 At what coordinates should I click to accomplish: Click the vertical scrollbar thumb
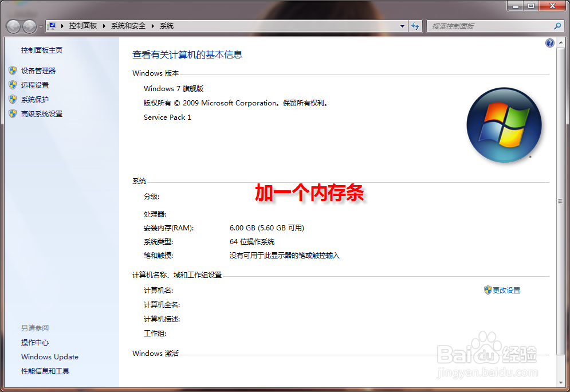[x=560, y=201]
